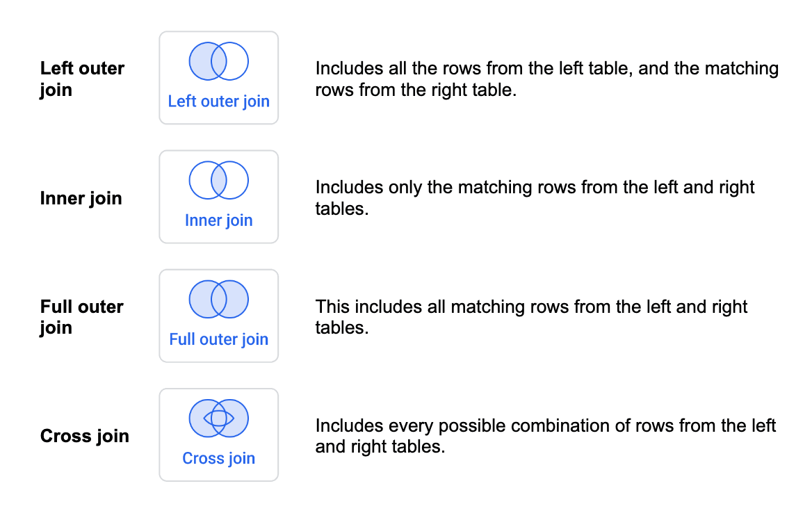Click the Left outer join Venn diagram icon

[218, 61]
